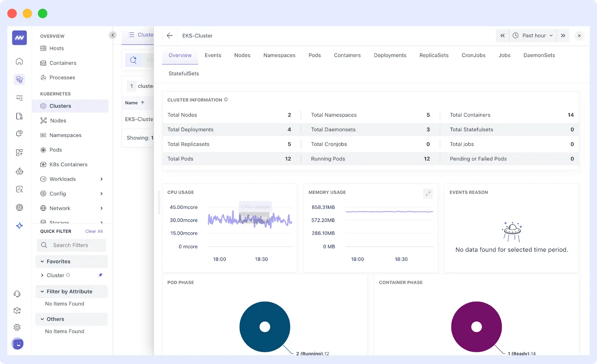Open the Events tab
The image size is (597, 364).
point(213,55)
